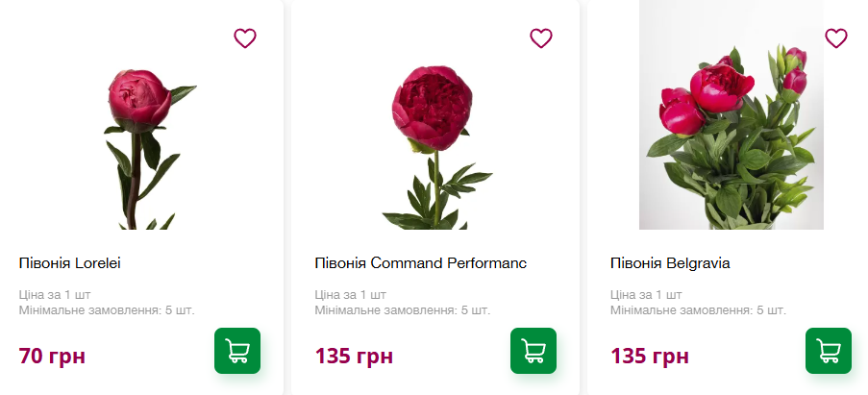Toggle the wishlist heart for Півонія Belgravia
This screenshot has height=395, width=868.
(x=836, y=38)
